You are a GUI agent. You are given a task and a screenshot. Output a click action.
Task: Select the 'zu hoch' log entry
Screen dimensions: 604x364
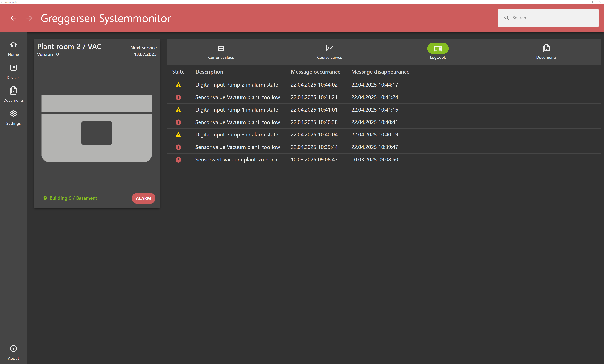coord(236,160)
